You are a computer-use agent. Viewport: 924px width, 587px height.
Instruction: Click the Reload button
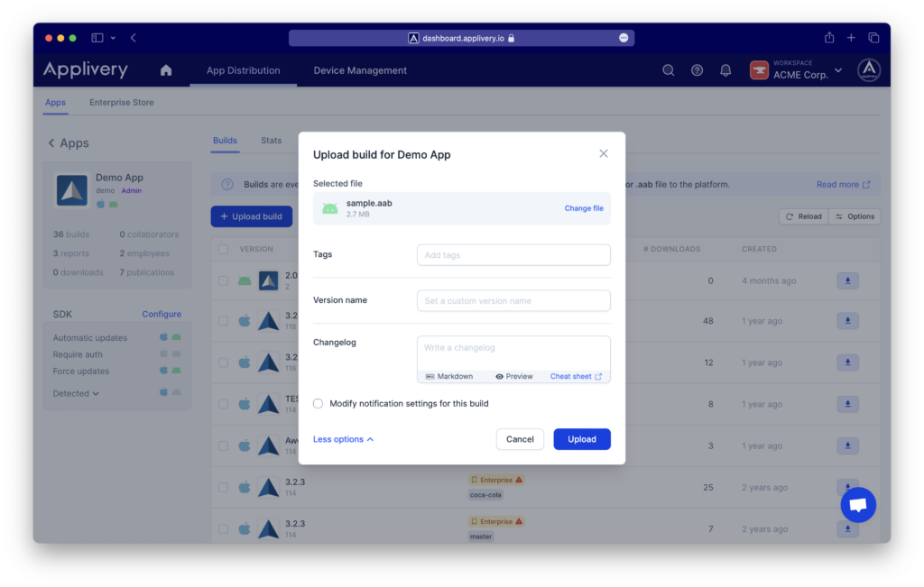click(804, 216)
